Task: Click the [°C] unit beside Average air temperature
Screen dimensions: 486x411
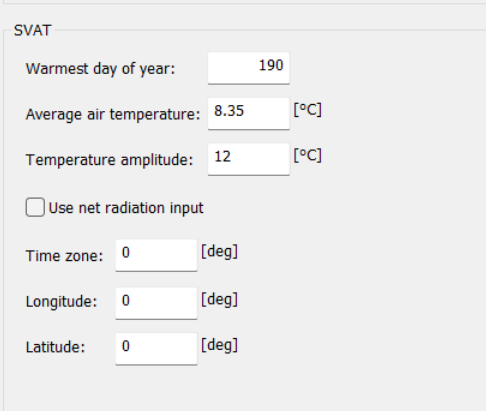Action: click(308, 110)
